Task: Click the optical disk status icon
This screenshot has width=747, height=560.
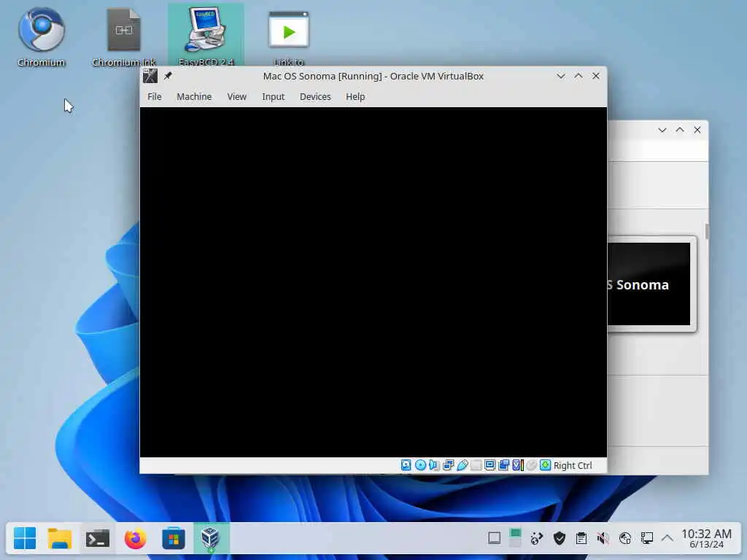Action: click(420, 465)
